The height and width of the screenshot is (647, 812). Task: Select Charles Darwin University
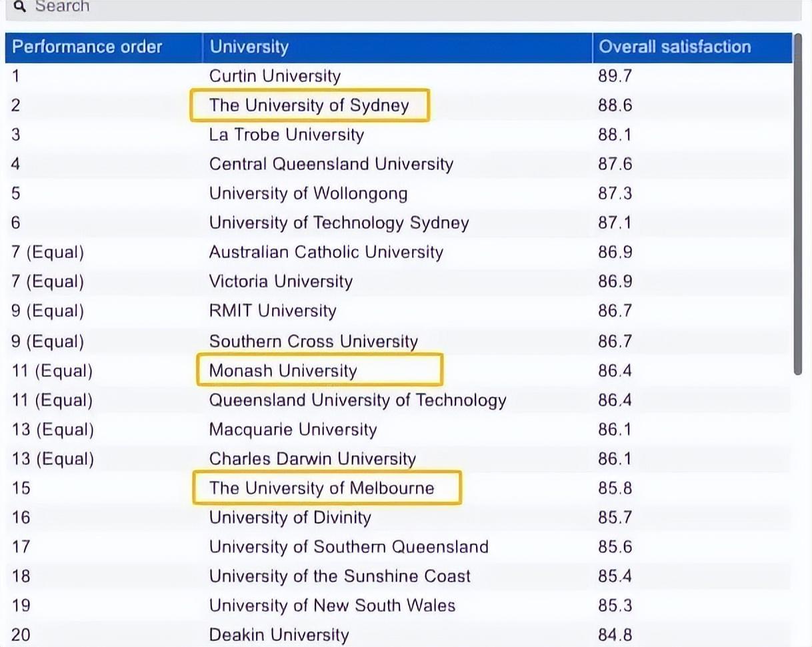[x=313, y=459]
